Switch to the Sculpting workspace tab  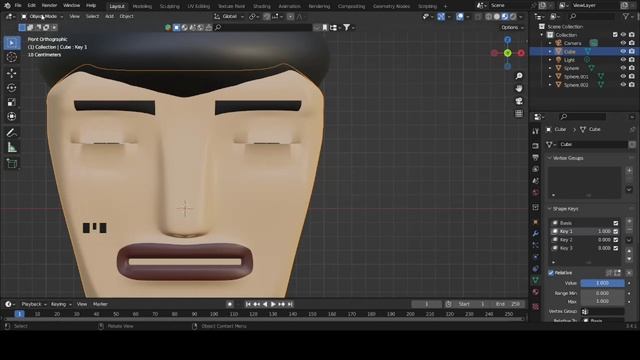click(x=169, y=6)
